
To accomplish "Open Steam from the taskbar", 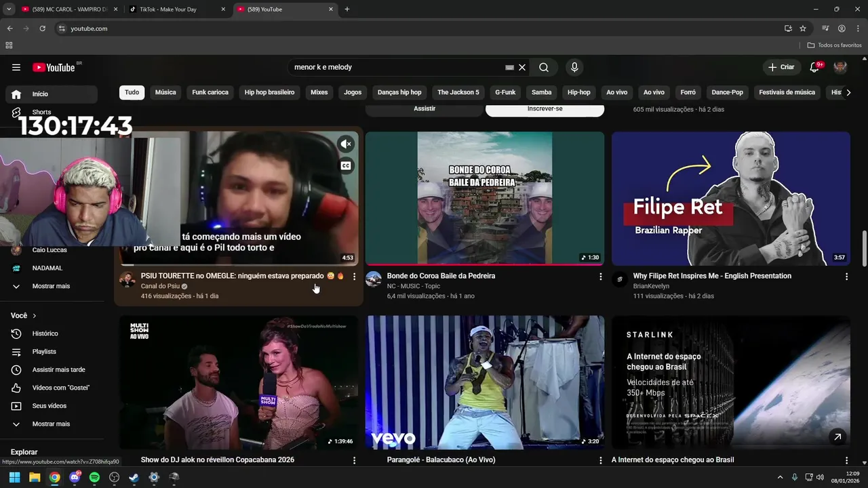I will tap(134, 477).
